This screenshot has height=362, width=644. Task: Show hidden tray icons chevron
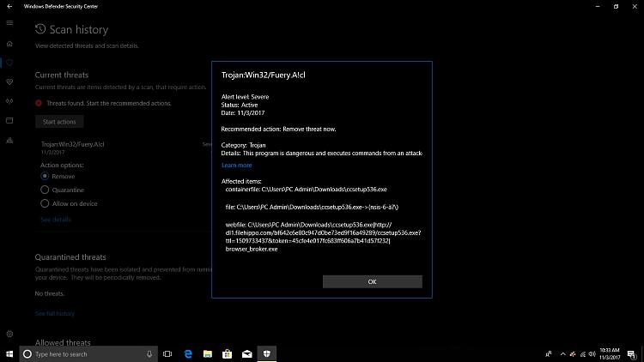562,353
